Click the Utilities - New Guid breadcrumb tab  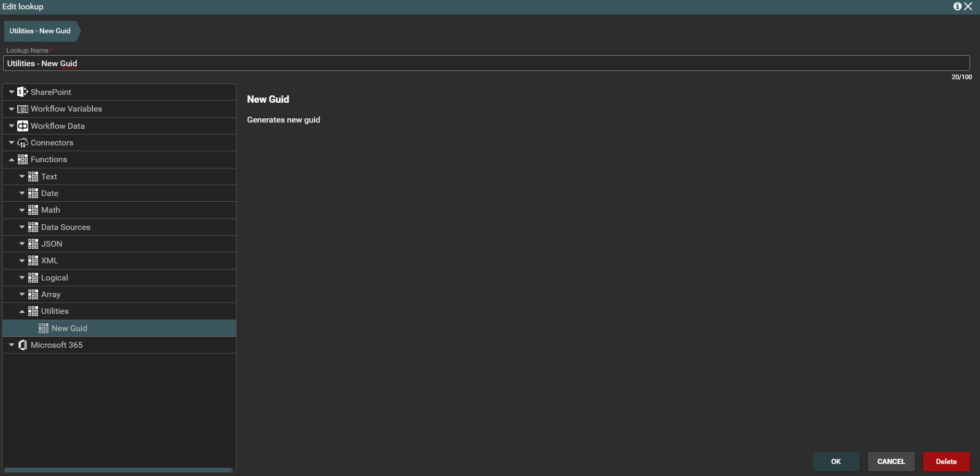40,31
